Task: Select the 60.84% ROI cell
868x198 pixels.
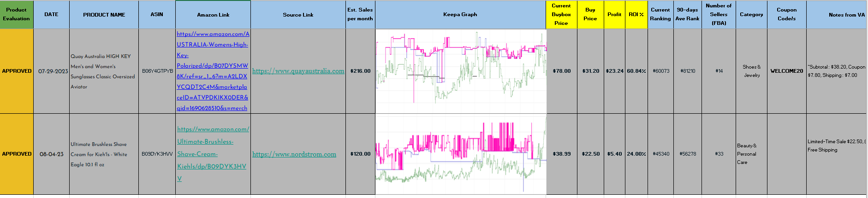Action: point(636,71)
